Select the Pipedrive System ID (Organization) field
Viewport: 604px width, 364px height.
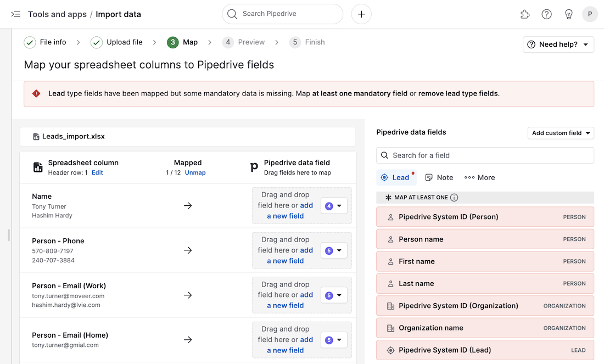tap(485, 306)
